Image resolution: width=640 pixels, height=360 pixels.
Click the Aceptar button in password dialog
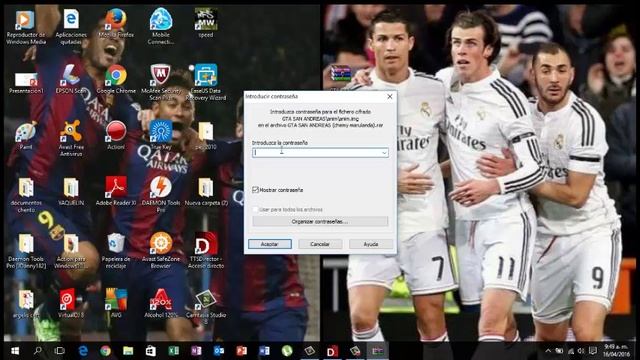click(270, 244)
